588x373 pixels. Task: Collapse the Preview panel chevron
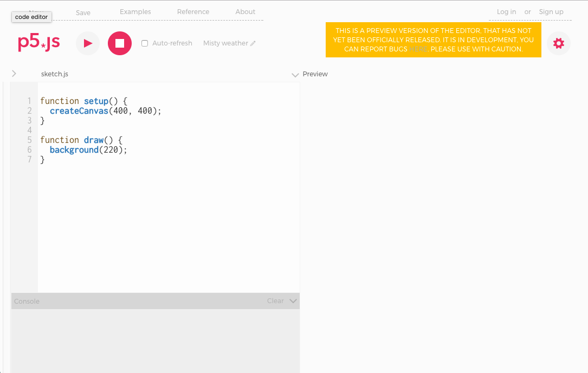pyautogui.click(x=295, y=74)
